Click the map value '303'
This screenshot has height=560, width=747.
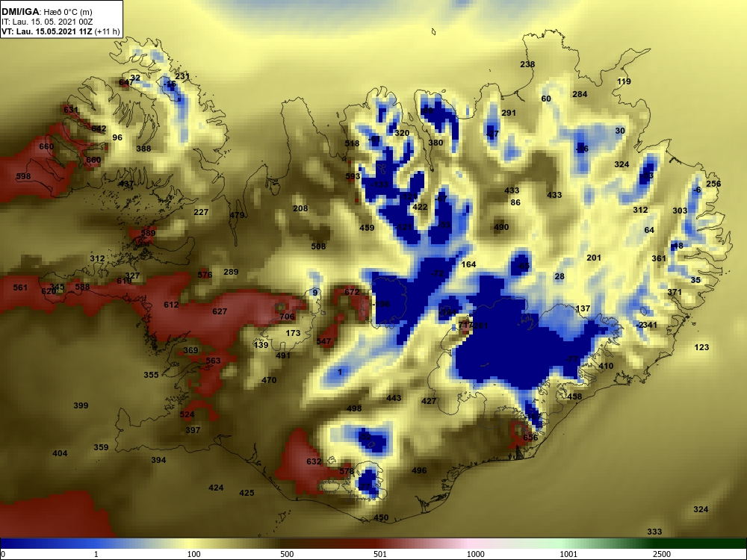pyautogui.click(x=680, y=211)
